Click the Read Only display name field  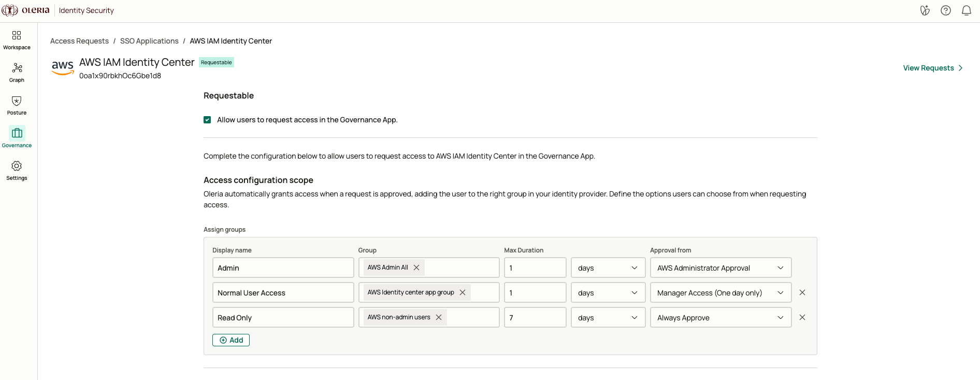283,317
